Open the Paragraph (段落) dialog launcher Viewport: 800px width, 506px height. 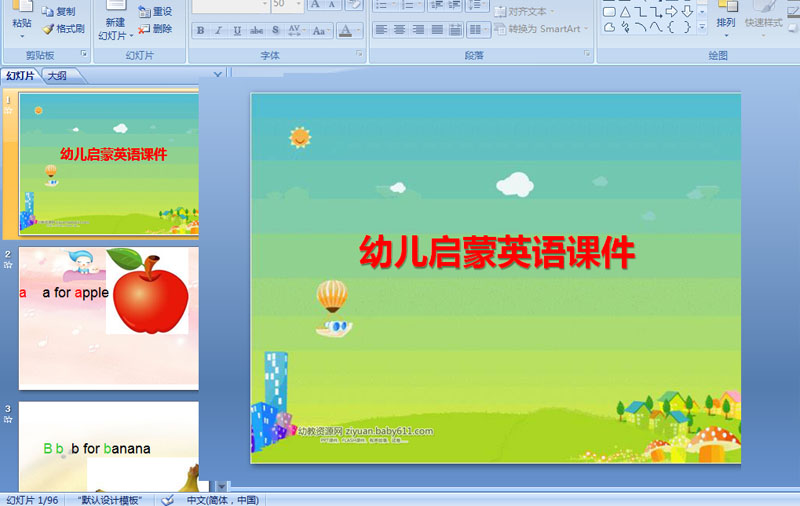coord(587,54)
